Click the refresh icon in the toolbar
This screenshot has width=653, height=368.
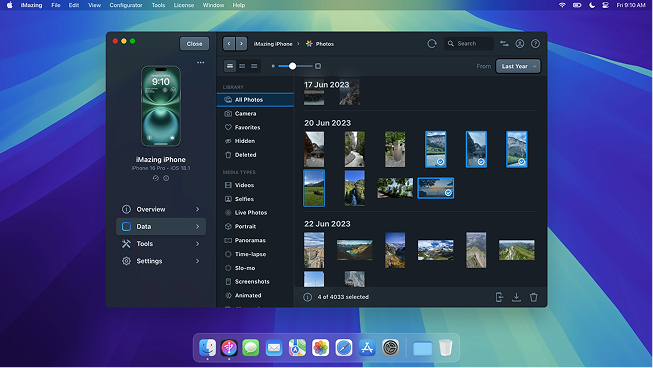pos(432,44)
